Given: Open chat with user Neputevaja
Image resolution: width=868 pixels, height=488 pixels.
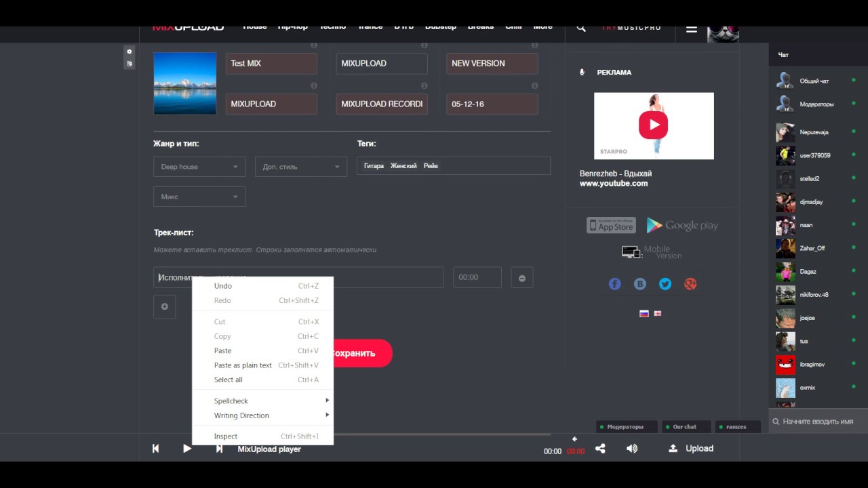Looking at the screenshot, I should coord(814,132).
